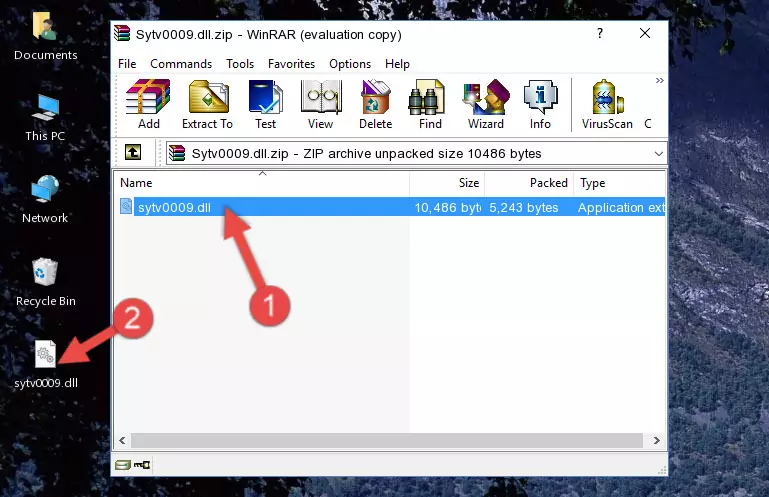Click the Delete toolbar icon
Image resolution: width=769 pixels, height=497 pixels.
pos(376,105)
